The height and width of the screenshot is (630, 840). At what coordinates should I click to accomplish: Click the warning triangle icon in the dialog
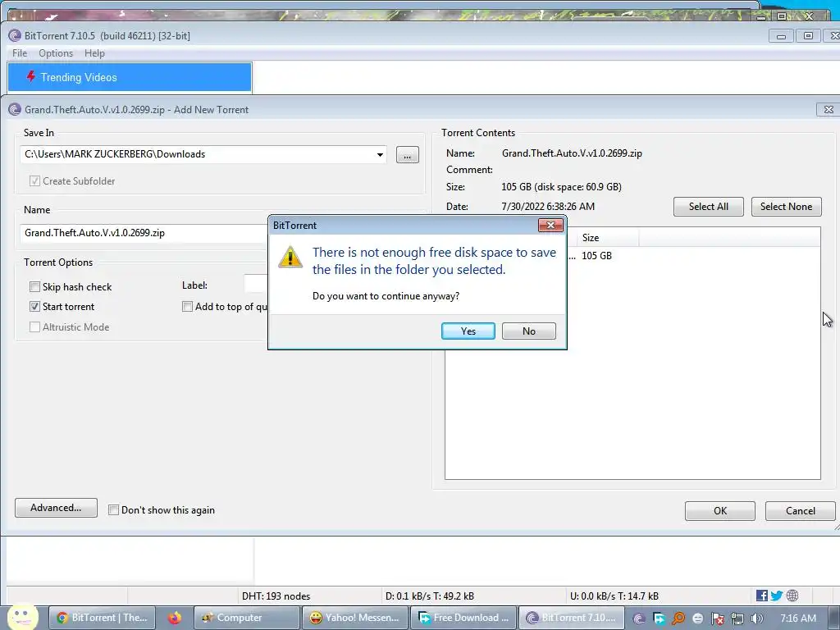point(290,257)
